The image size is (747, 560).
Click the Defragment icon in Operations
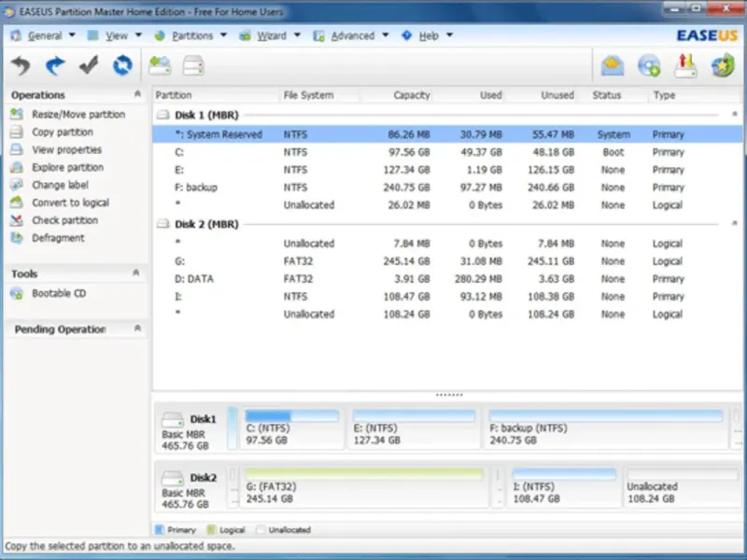point(16,239)
